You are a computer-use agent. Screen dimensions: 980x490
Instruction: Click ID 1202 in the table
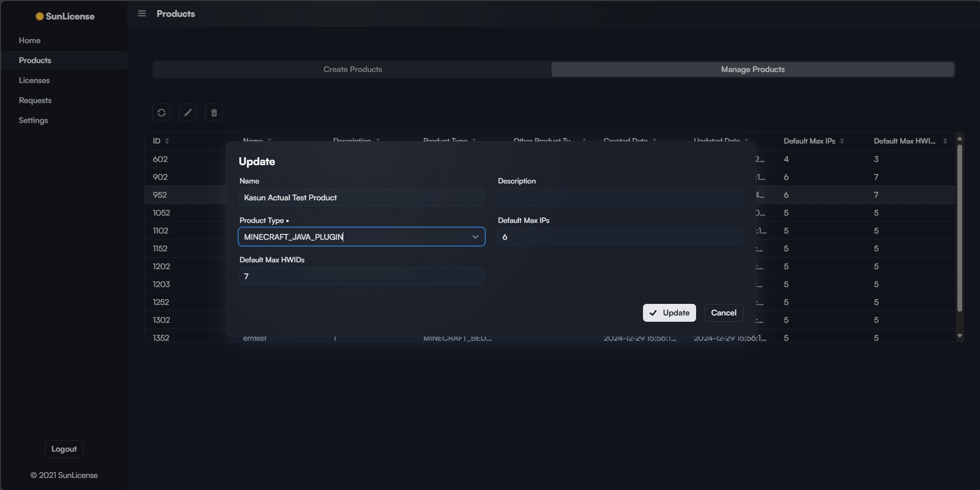coord(161,267)
